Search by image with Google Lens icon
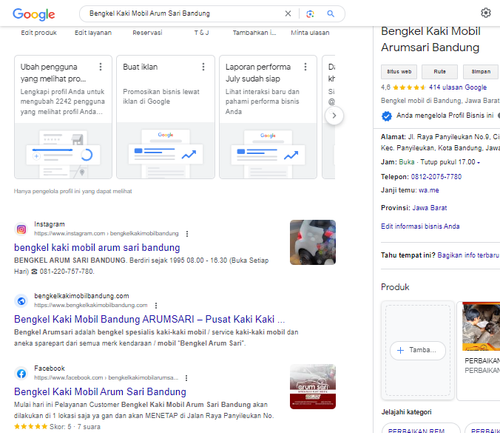 click(310, 14)
